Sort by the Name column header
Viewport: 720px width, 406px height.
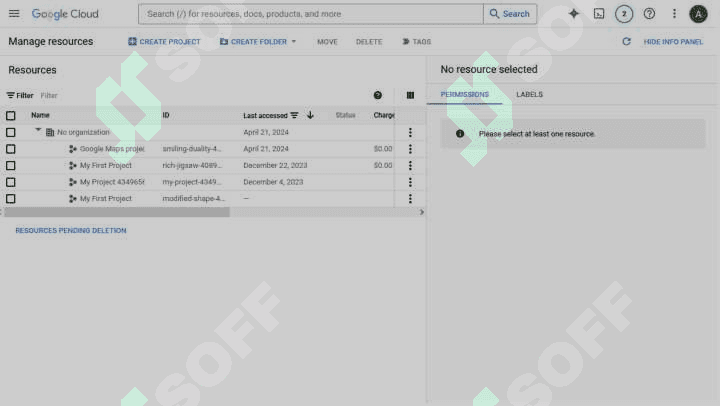coord(40,115)
